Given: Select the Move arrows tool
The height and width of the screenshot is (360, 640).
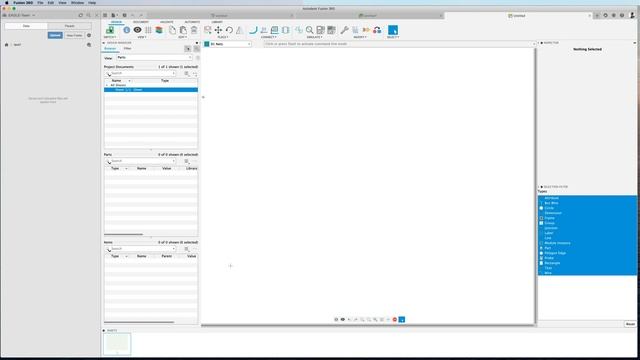Looking at the screenshot, I should [218, 30].
